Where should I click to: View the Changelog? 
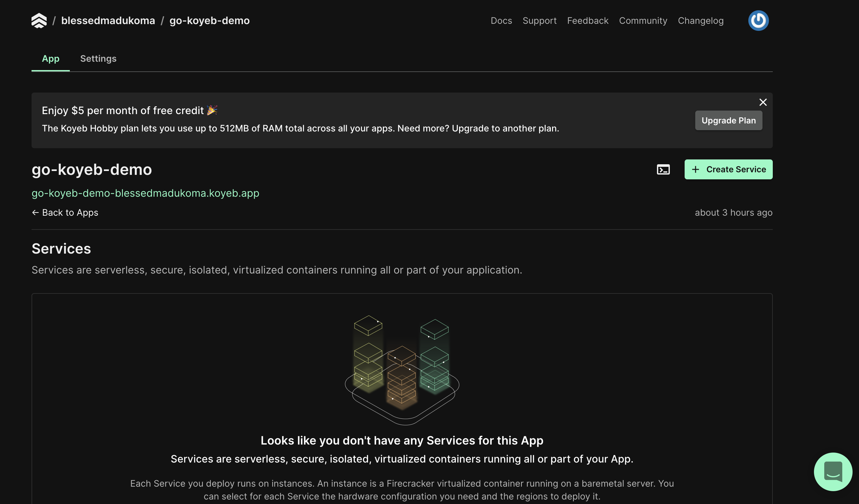pos(700,21)
